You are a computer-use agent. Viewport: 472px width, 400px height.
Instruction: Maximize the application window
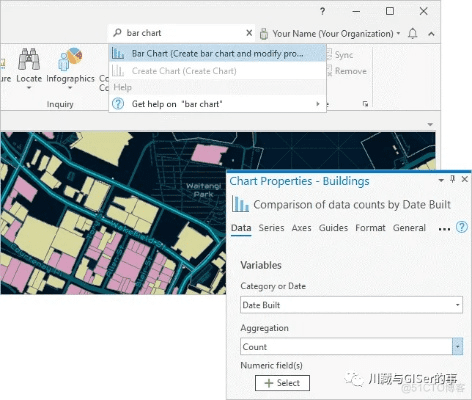tap(390, 11)
